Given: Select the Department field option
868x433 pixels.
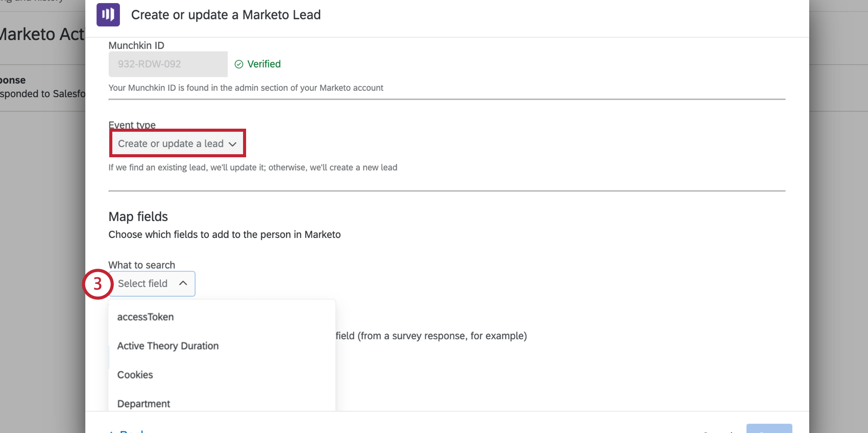Looking at the screenshot, I should click(x=144, y=403).
